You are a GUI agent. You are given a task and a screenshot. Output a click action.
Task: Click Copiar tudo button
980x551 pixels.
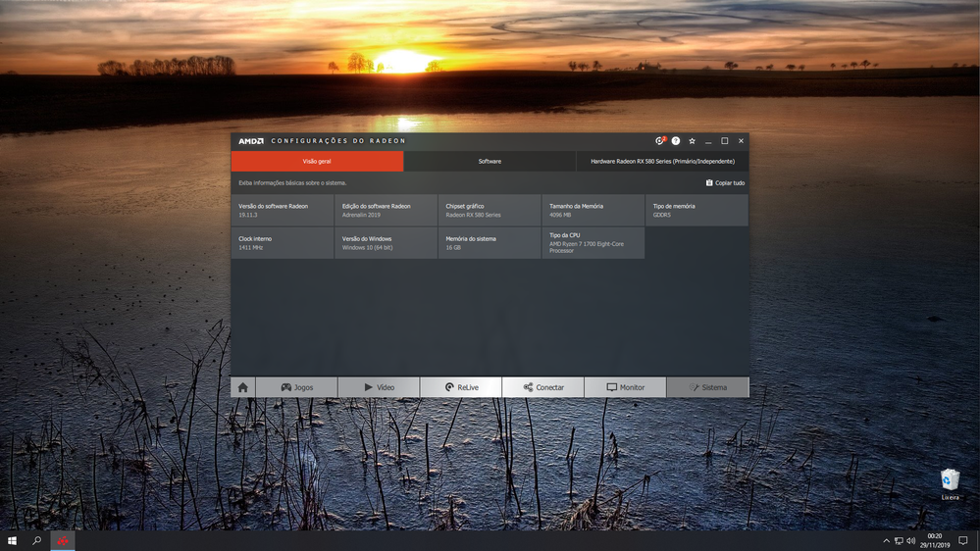click(x=725, y=183)
